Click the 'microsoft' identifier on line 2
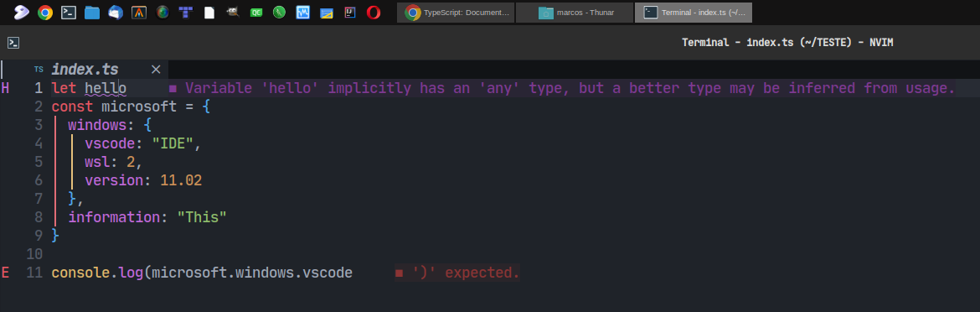 (x=139, y=107)
